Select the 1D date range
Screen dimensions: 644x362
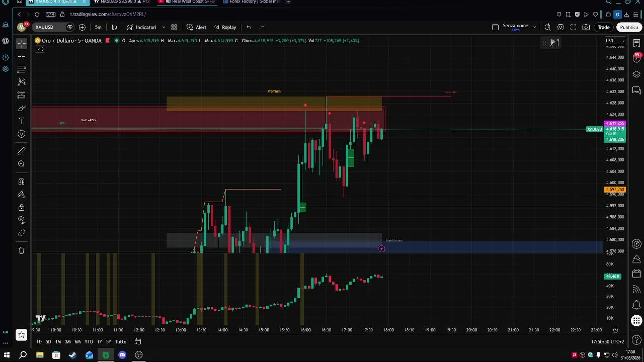point(39,342)
